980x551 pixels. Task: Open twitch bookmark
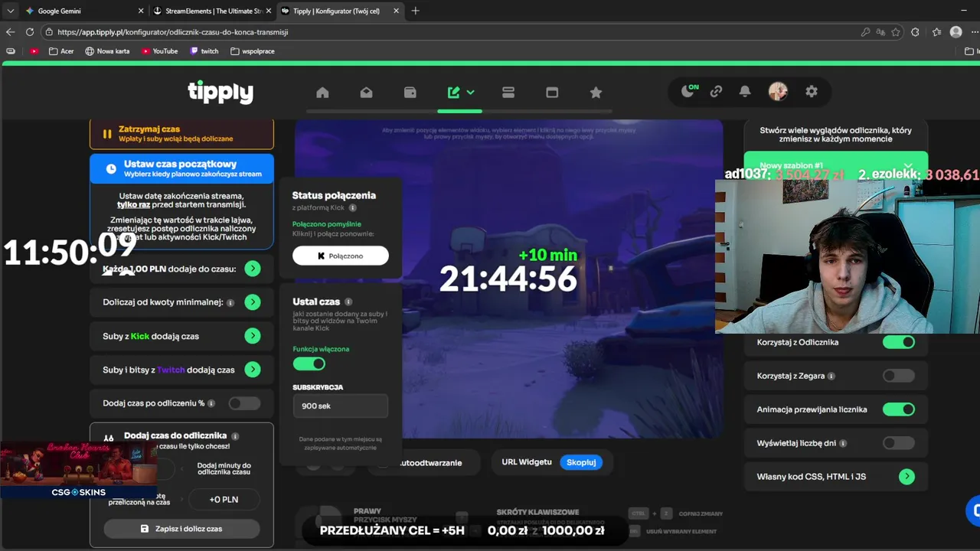[204, 51]
